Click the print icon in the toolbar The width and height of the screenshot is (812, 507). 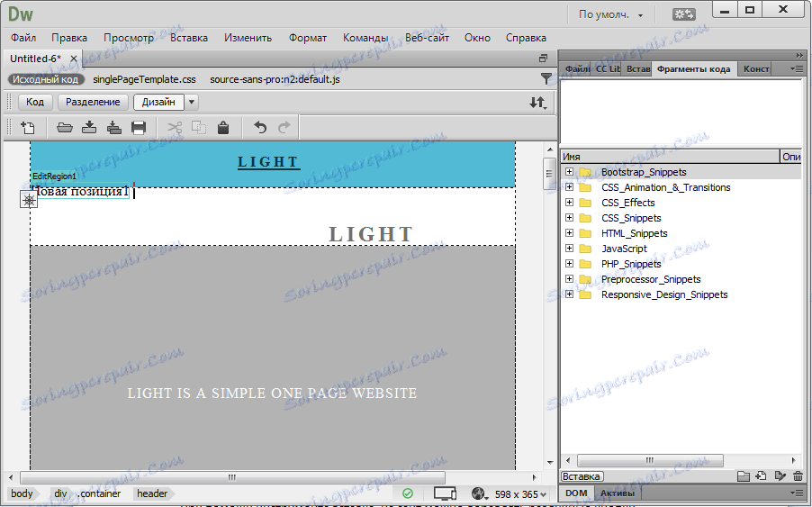139,127
